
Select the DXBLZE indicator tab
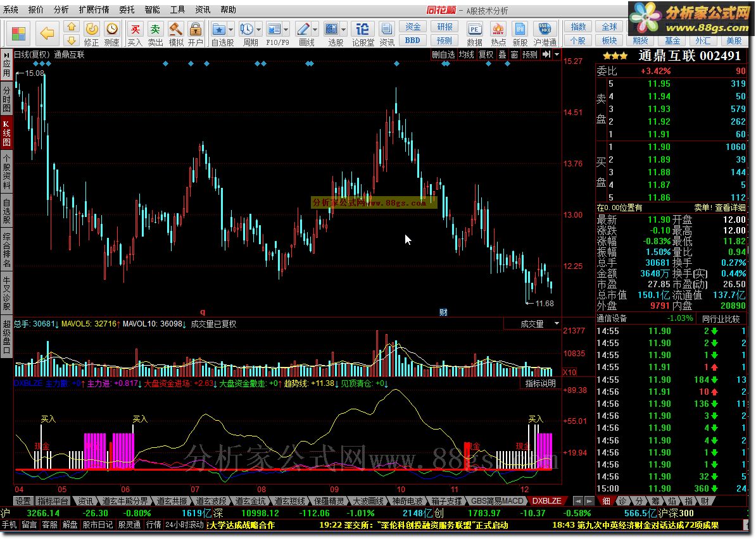click(x=547, y=501)
